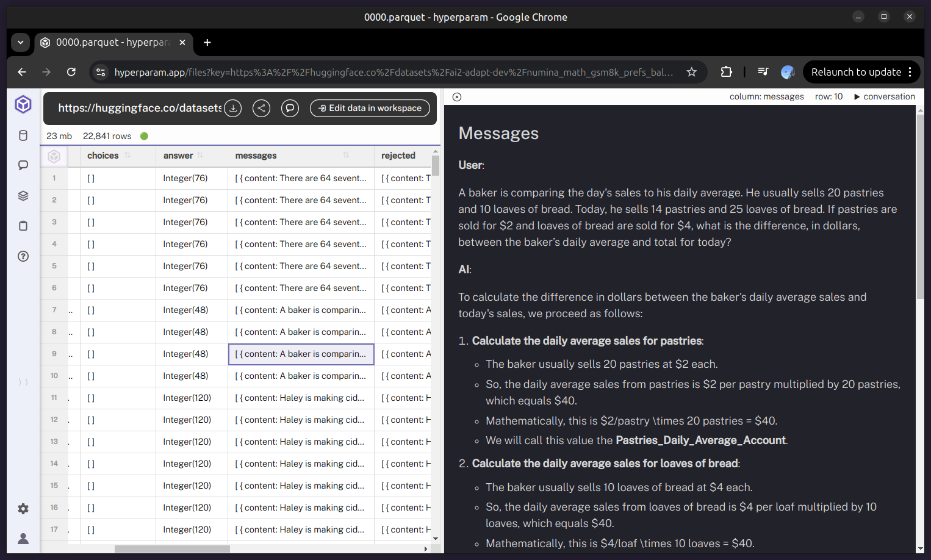
Task: Close the Messages detail panel
Action: click(457, 97)
